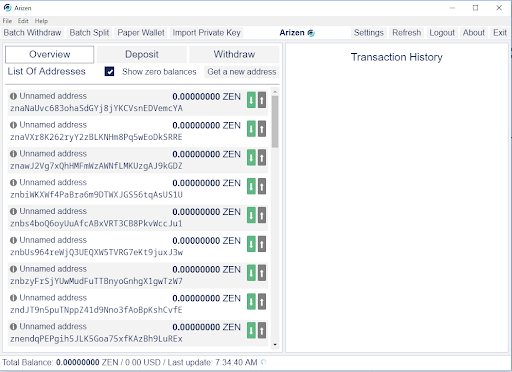Click withdraw arrow for zndJT9n5pu address
The width and height of the screenshot is (512, 372).
coord(262,302)
